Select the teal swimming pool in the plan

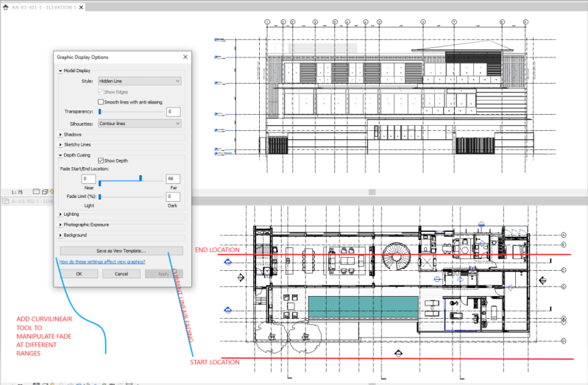pos(364,307)
